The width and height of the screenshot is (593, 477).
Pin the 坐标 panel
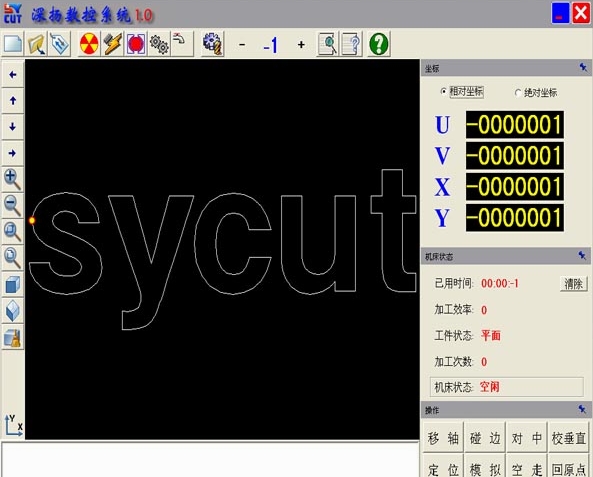pos(583,68)
